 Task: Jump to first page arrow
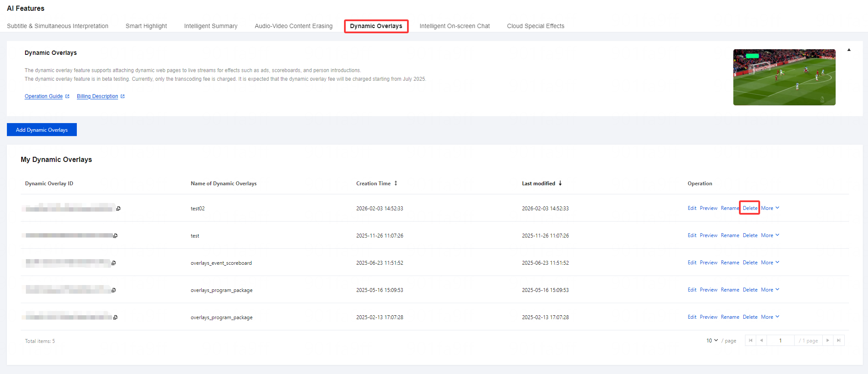point(751,341)
